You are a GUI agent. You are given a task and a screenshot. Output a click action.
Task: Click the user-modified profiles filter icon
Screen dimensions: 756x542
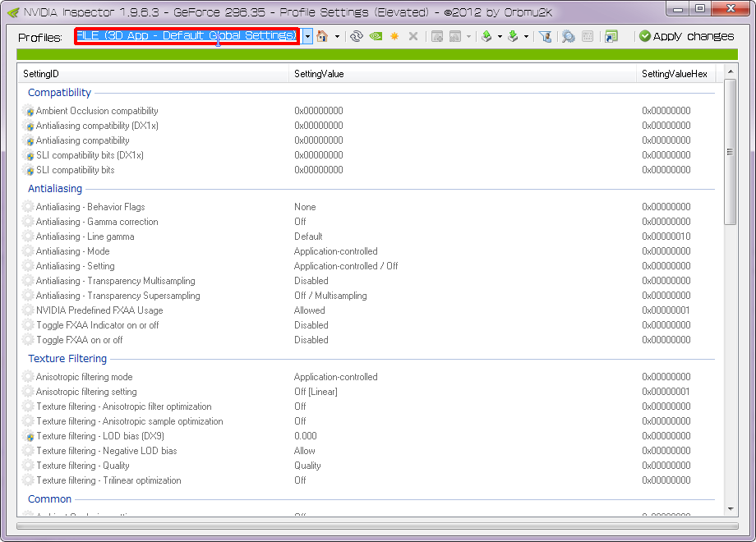[546, 36]
